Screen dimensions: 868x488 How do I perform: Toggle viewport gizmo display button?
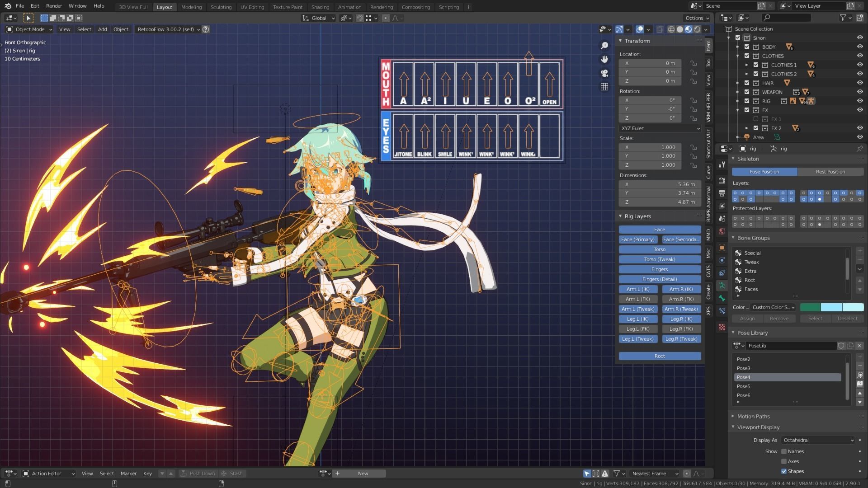tap(619, 29)
